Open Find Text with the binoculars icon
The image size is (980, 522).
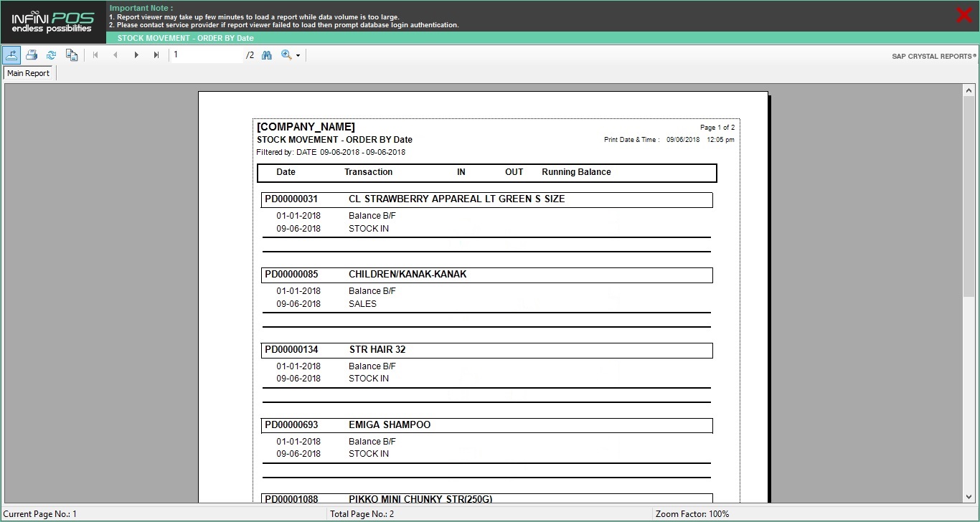[267, 54]
